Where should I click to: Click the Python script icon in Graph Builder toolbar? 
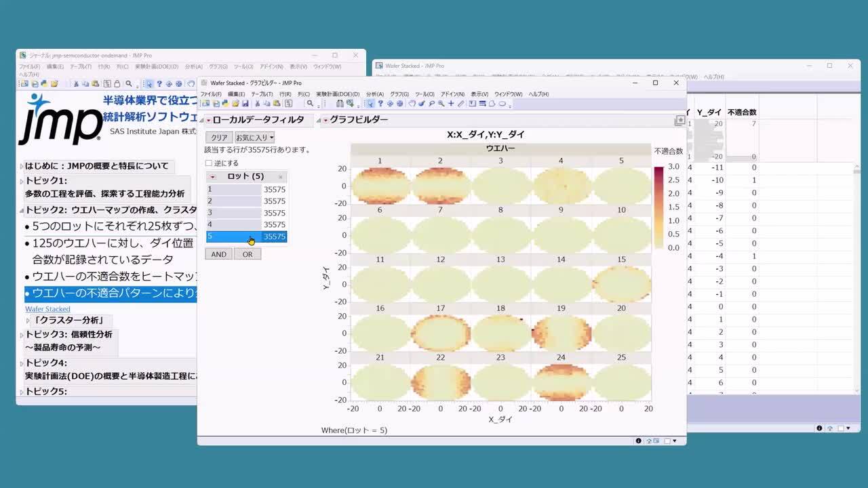pos(224,104)
